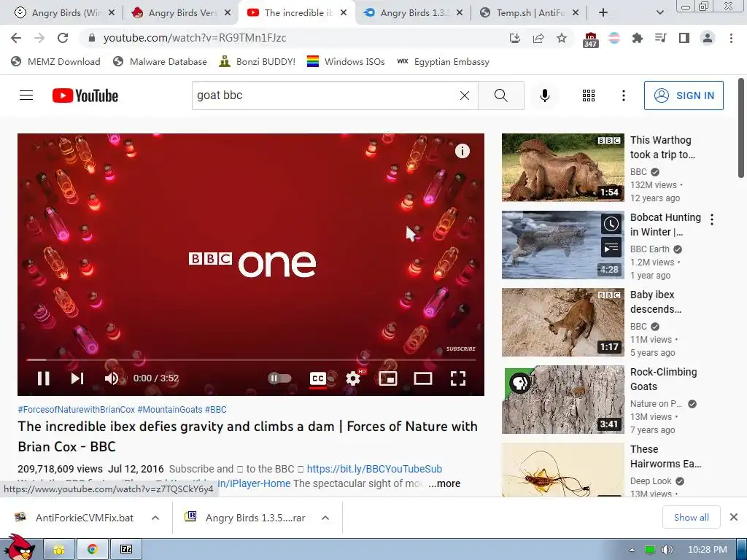Image resolution: width=747 pixels, height=560 pixels.
Task: Enter full screen video
Action: pyautogui.click(x=458, y=378)
